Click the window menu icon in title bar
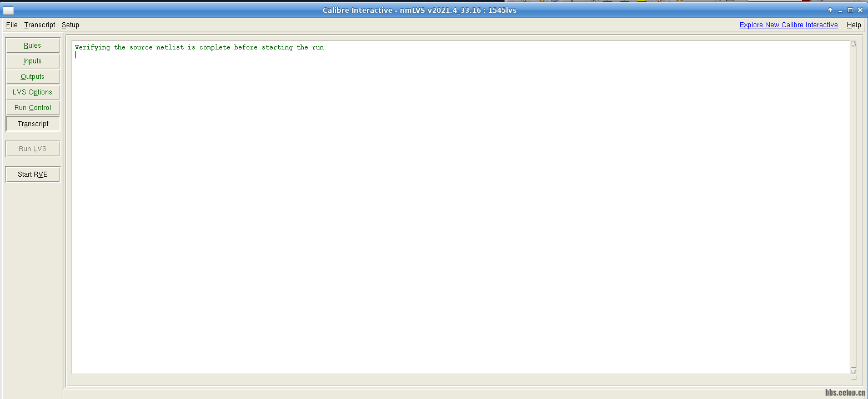 click(x=8, y=10)
